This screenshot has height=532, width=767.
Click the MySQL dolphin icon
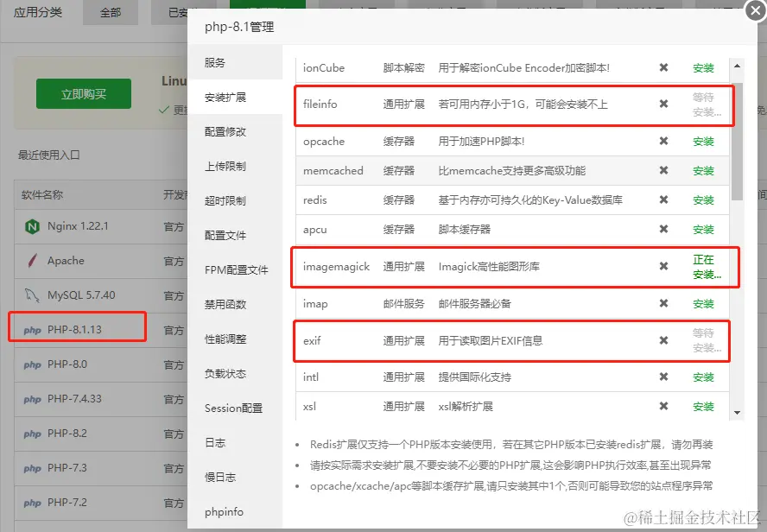click(x=32, y=294)
